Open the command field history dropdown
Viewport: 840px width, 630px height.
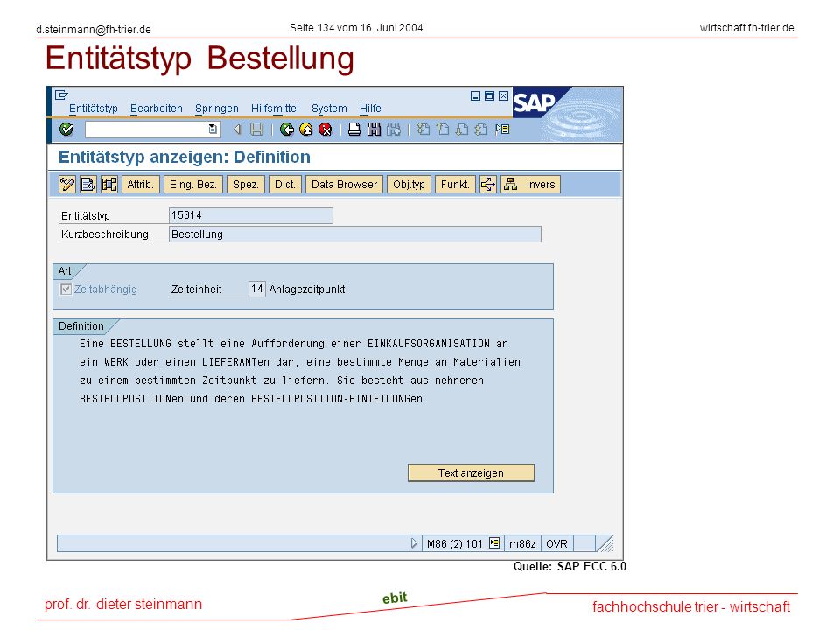click(213, 129)
